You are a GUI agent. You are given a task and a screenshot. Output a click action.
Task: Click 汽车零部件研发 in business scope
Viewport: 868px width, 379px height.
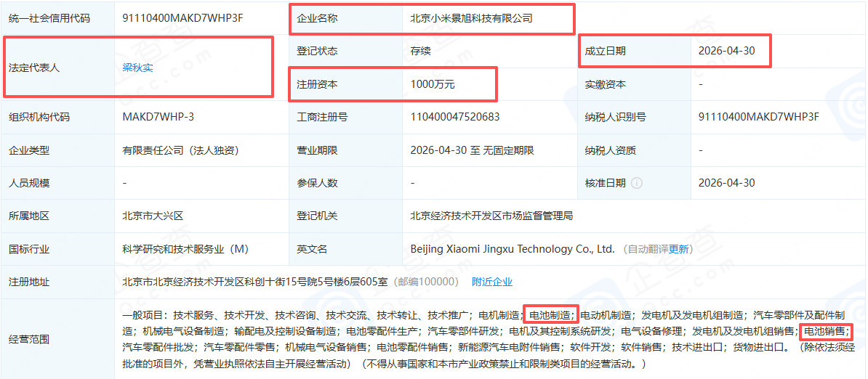pos(462,332)
